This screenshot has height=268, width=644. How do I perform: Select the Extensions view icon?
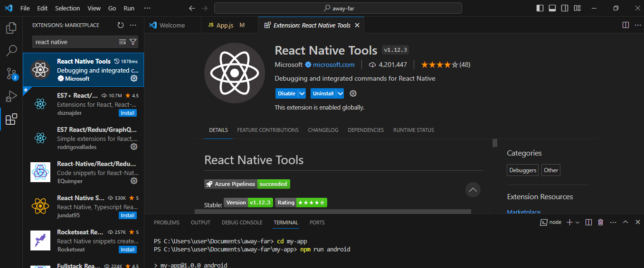pyautogui.click(x=11, y=119)
